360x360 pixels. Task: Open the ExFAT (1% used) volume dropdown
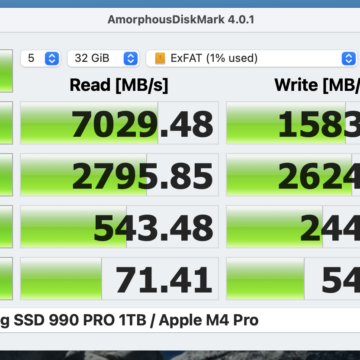point(252,58)
